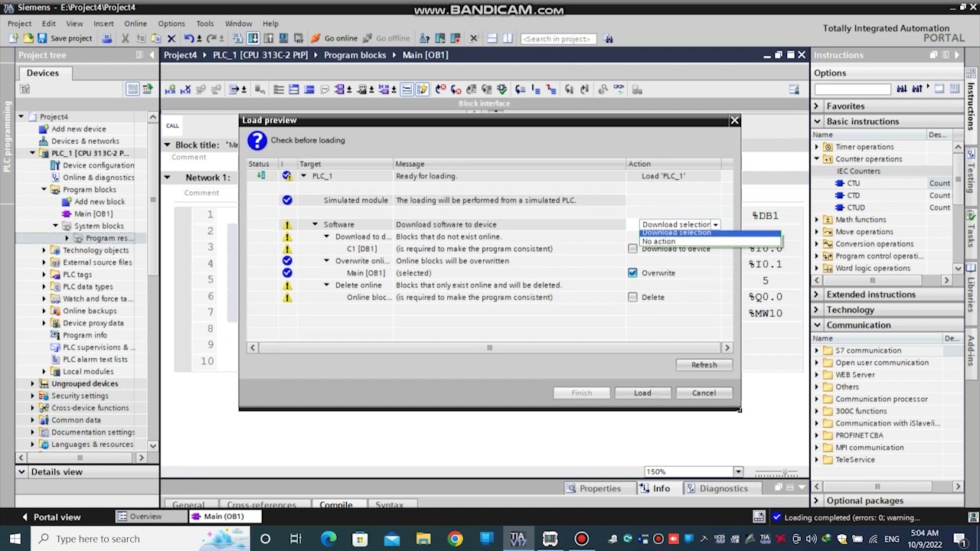Open the Download selection action dropdown
980x551 pixels.
point(715,225)
